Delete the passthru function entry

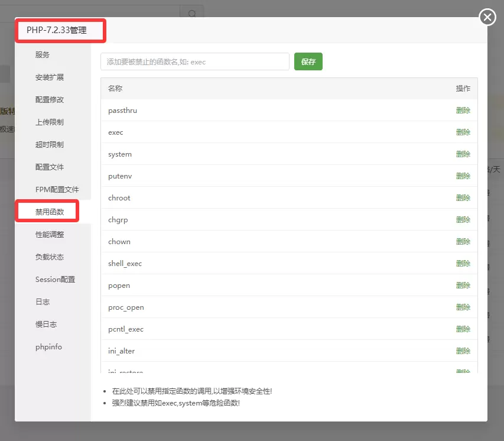click(463, 111)
